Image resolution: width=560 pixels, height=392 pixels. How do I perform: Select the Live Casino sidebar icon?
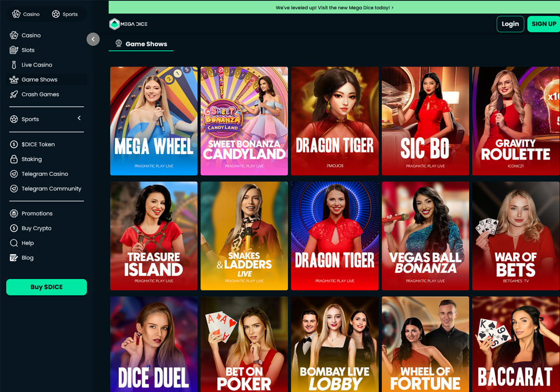[x=14, y=64]
